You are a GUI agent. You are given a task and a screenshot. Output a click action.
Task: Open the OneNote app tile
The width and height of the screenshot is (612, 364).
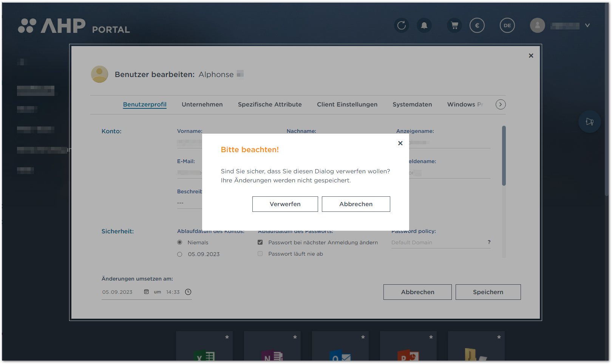(272, 346)
